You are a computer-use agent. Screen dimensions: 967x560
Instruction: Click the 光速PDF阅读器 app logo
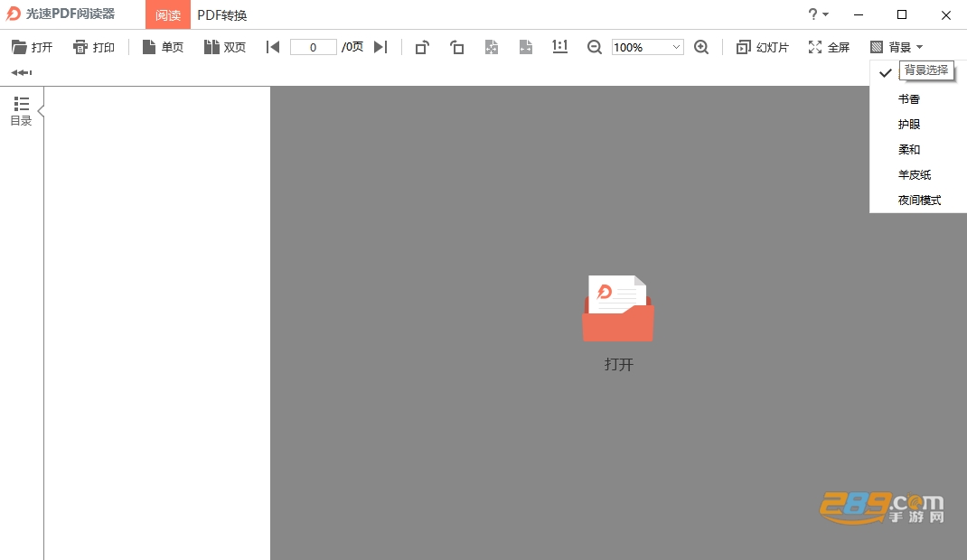click(x=13, y=14)
